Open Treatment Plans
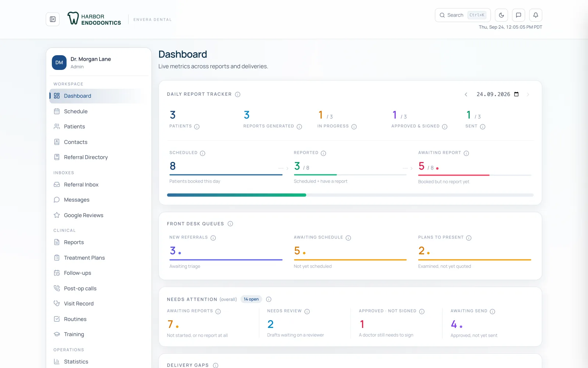 (x=98, y=258)
